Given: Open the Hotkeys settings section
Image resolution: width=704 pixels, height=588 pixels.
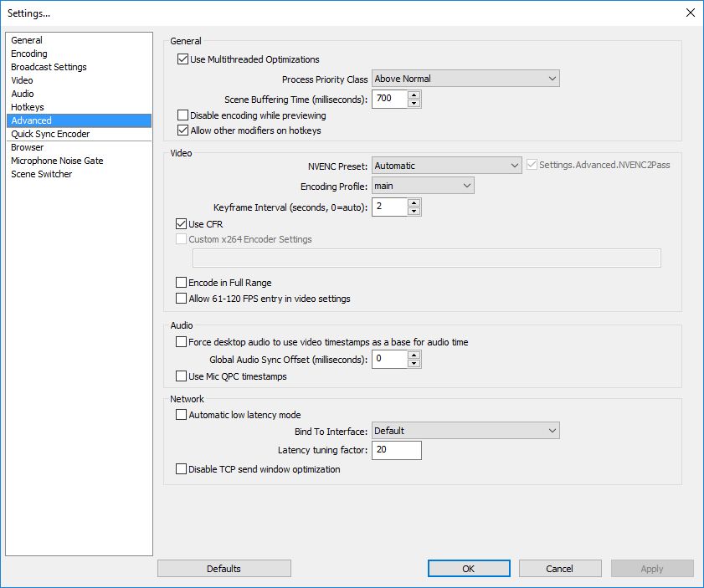Looking at the screenshot, I should click(28, 107).
